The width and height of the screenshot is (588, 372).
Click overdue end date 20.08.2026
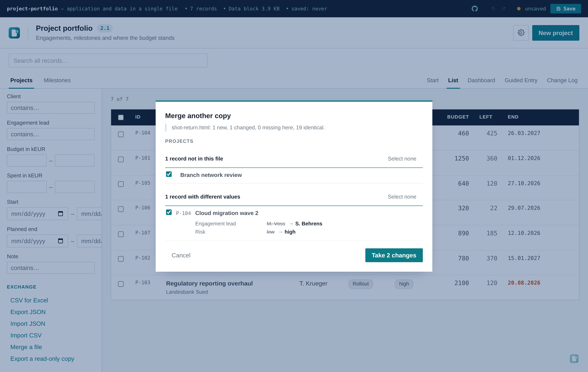coord(524,283)
